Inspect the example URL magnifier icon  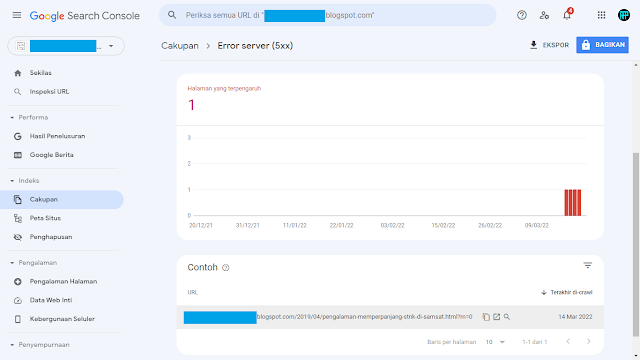[507, 317]
